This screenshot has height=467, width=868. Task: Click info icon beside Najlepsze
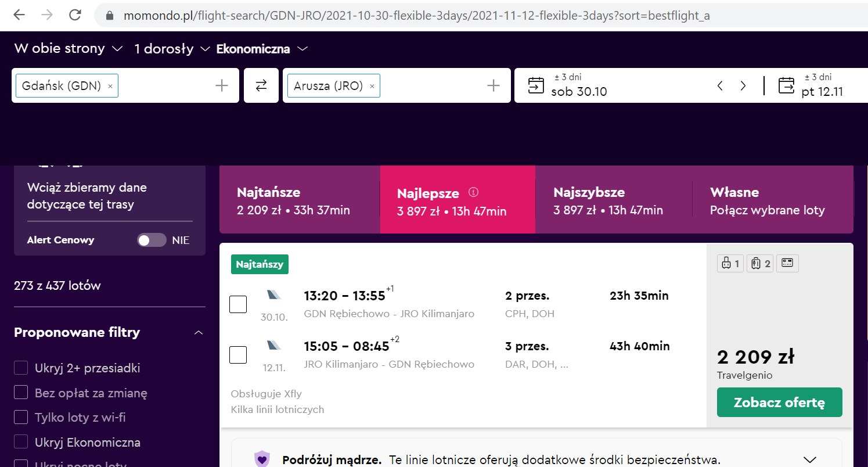click(474, 192)
